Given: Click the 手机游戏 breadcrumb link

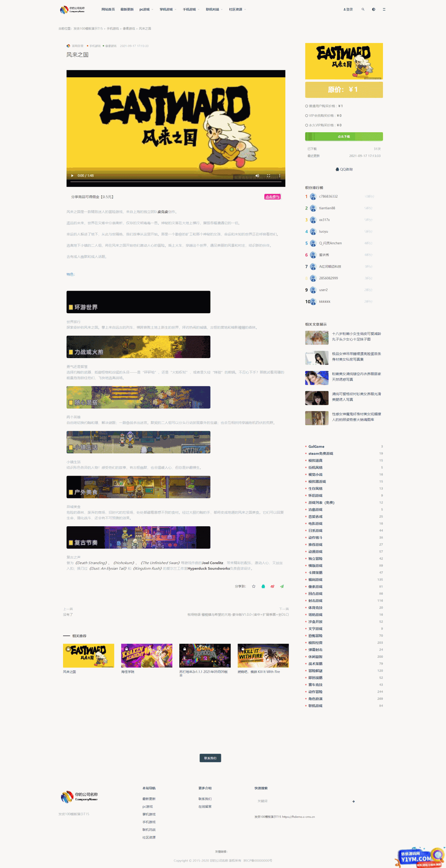Looking at the screenshot, I should pos(113,29).
